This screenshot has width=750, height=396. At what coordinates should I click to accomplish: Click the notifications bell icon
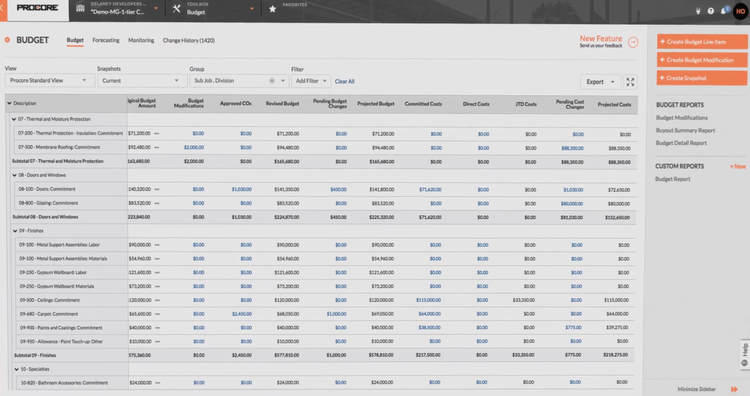pos(724,11)
